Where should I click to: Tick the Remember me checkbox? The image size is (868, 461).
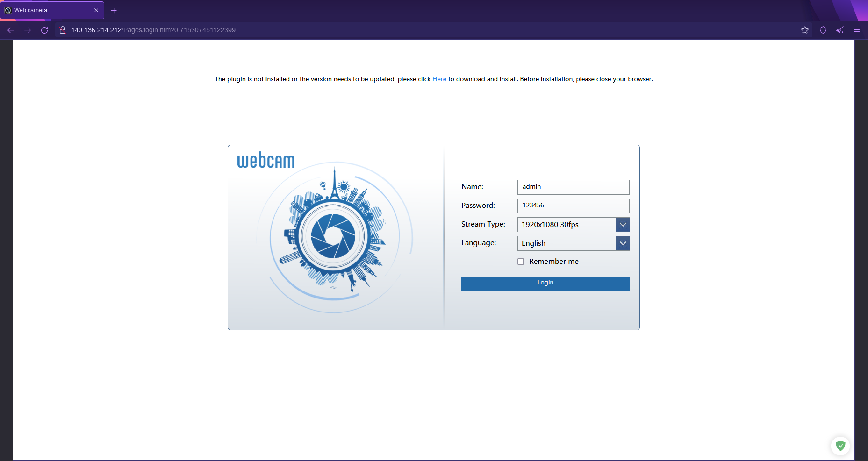(x=521, y=262)
